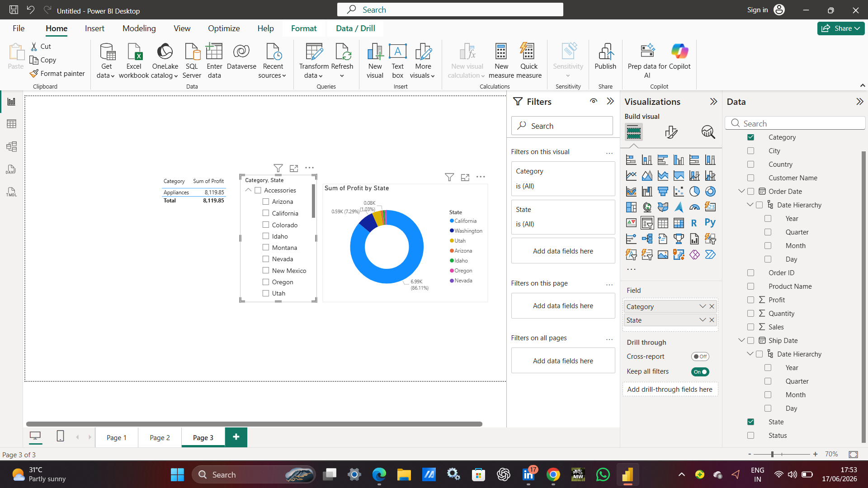Select the Decomposition tree visual
Image resolution: width=868 pixels, height=488 pixels.
pyautogui.click(x=647, y=239)
